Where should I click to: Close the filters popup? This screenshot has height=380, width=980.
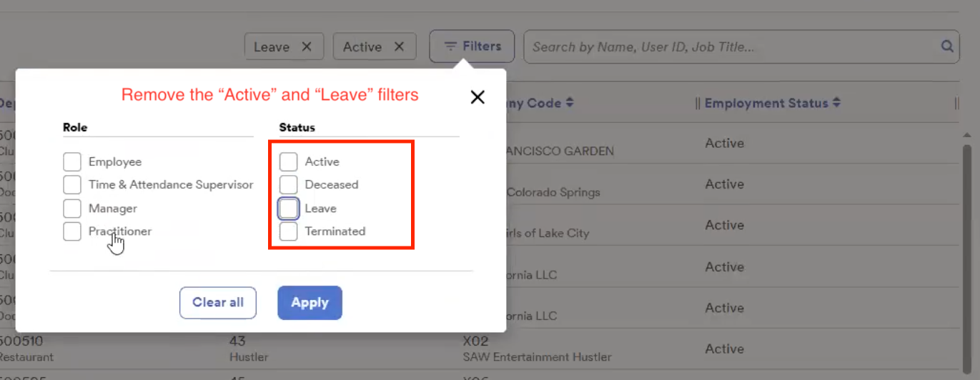(477, 97)
